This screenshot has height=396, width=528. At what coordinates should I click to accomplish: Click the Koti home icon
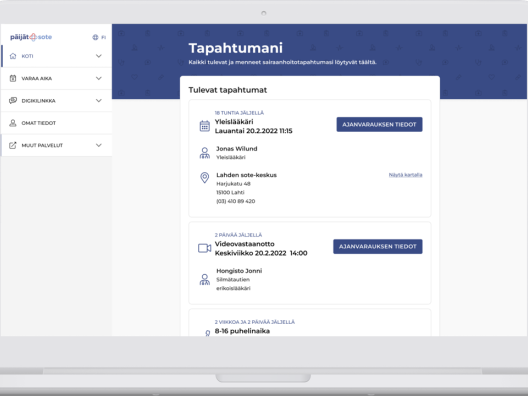pos(13,56)
